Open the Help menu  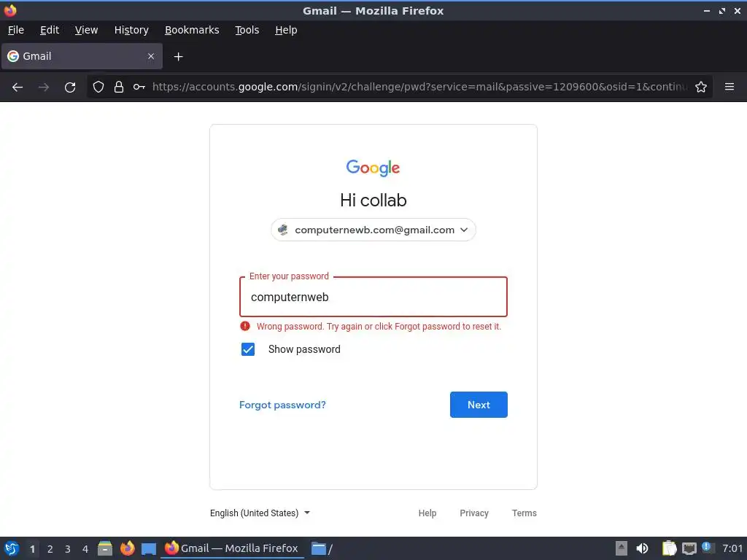coord(286,30)
